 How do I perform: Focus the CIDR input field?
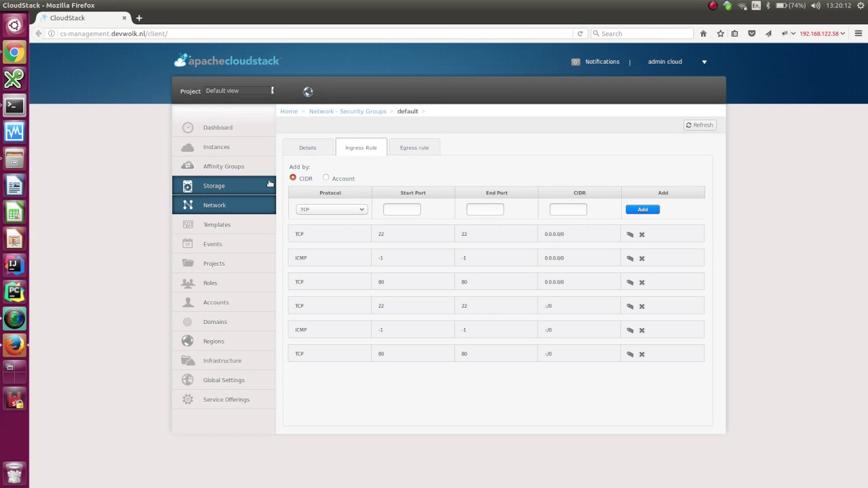click(568, 209)
